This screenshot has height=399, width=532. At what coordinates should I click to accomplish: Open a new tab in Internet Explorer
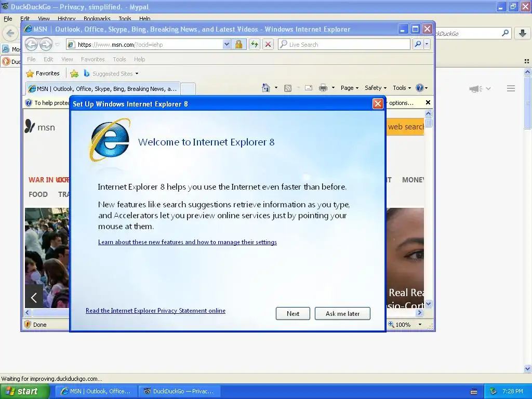pyautogui.click(x=188, y=89)
